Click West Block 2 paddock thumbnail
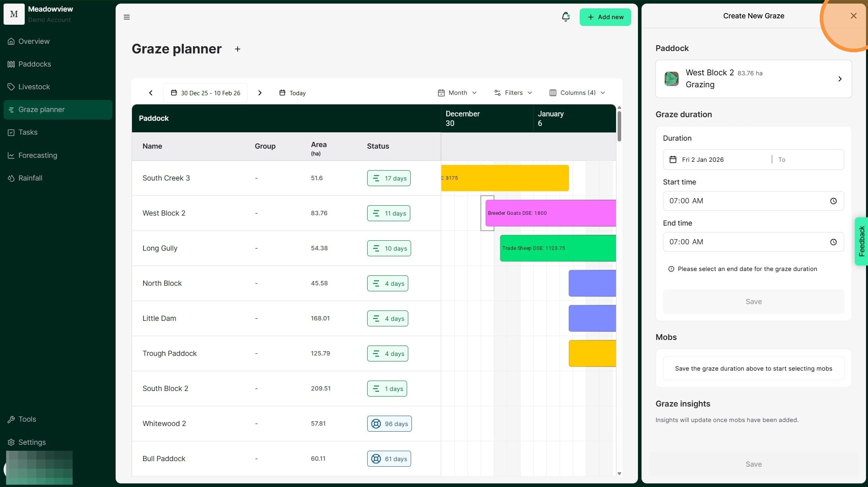 click(671, 79)
